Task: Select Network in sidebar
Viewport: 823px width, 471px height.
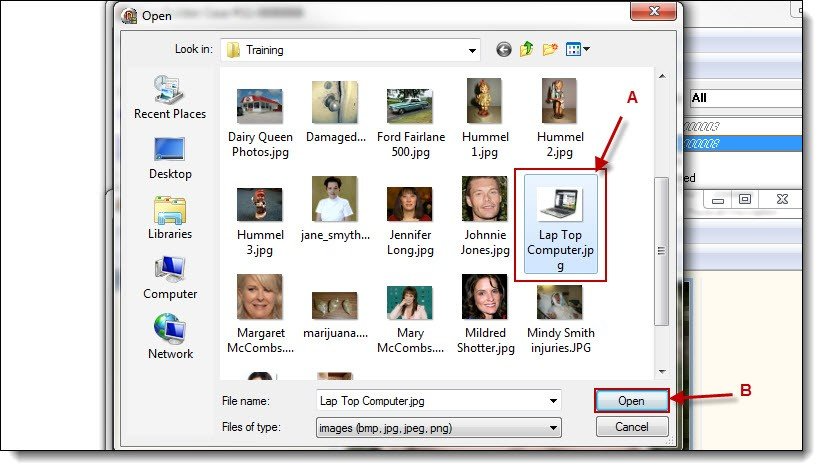Action: (x=170, y=337)
